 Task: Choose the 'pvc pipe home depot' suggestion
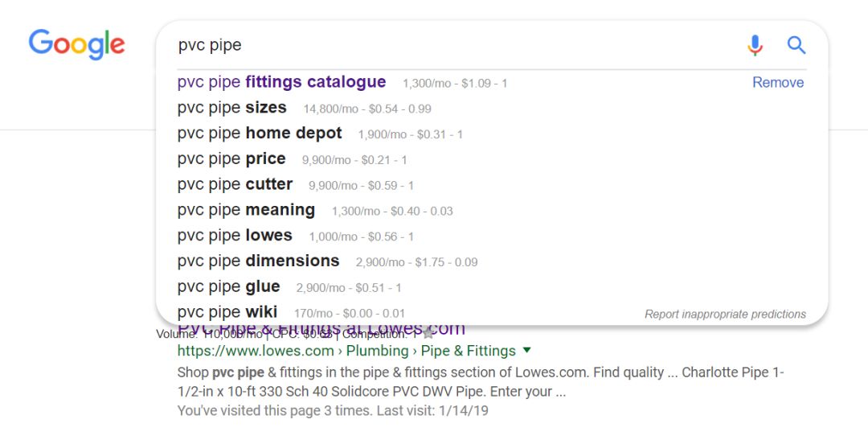click(x=260, y=134)
